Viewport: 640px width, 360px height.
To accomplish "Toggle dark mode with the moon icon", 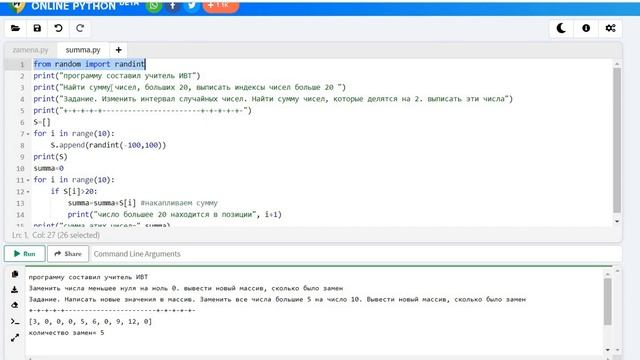I will click(561, 28).
